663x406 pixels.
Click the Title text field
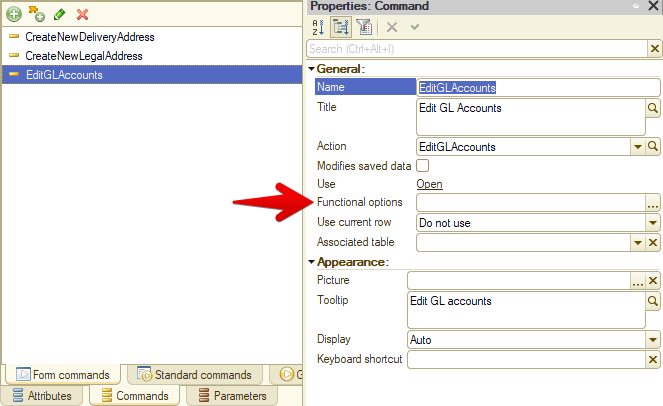coord(531,117)
